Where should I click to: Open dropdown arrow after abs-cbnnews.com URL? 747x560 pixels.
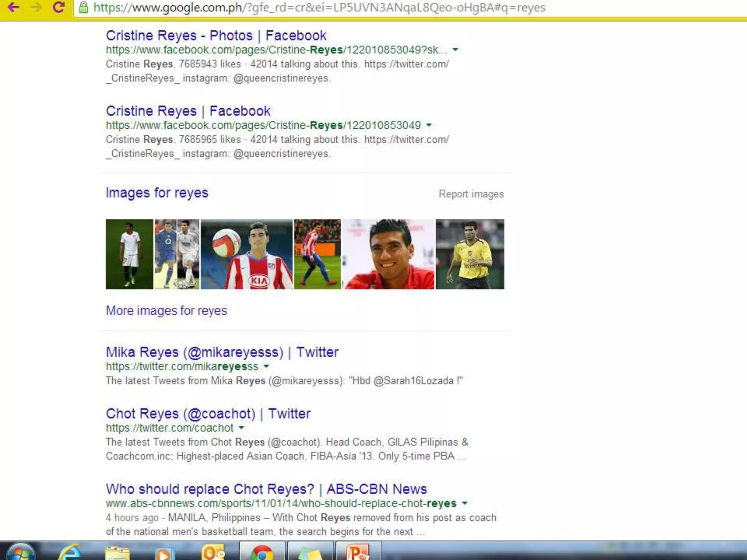pyautogui.click(x=464, y=503)
